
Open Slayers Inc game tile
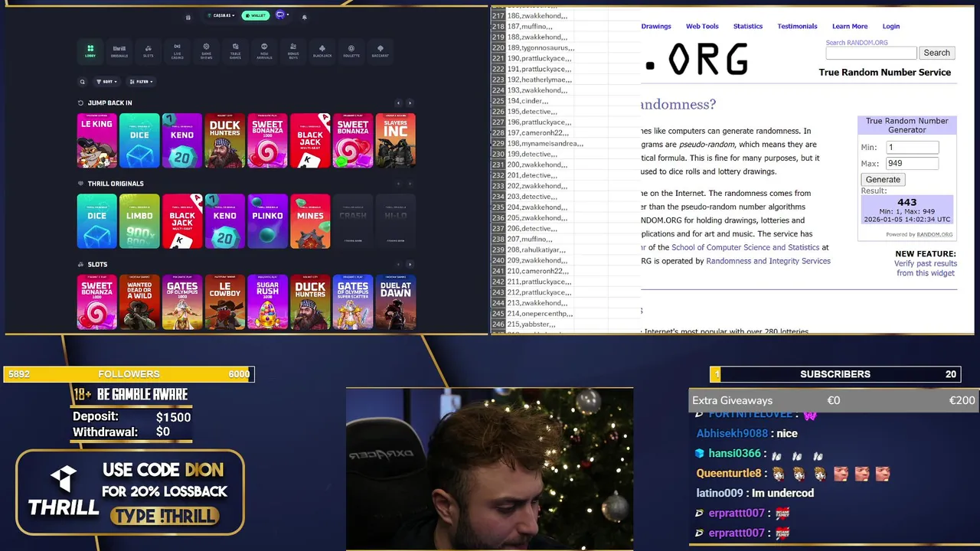point(396,141)
